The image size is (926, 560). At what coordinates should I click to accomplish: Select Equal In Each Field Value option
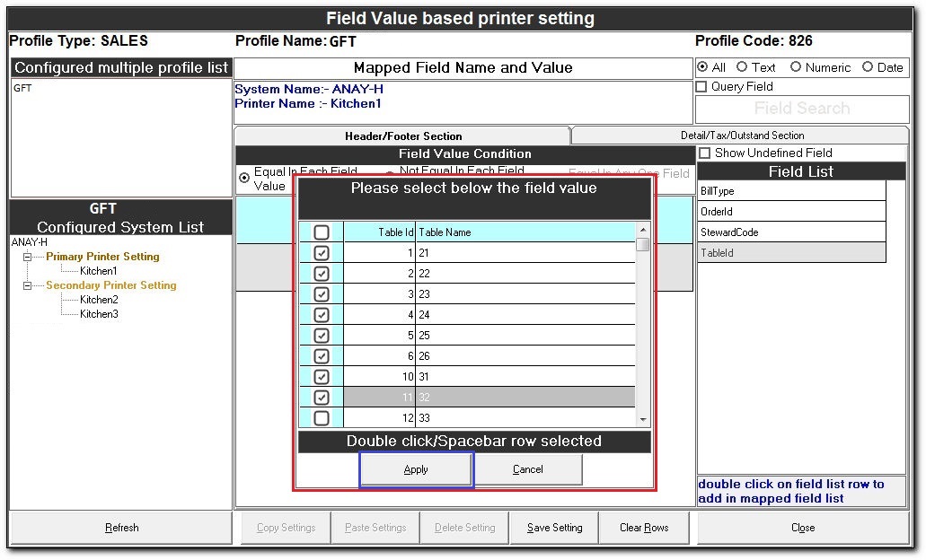244,178
